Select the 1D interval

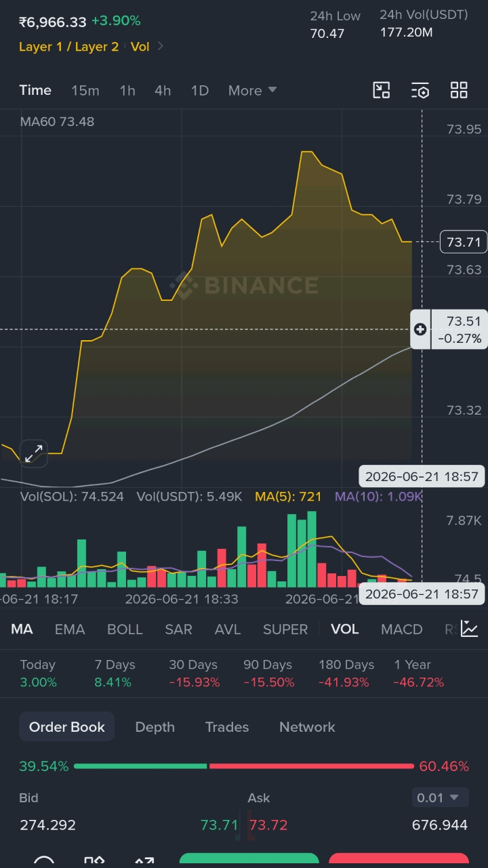200,90
